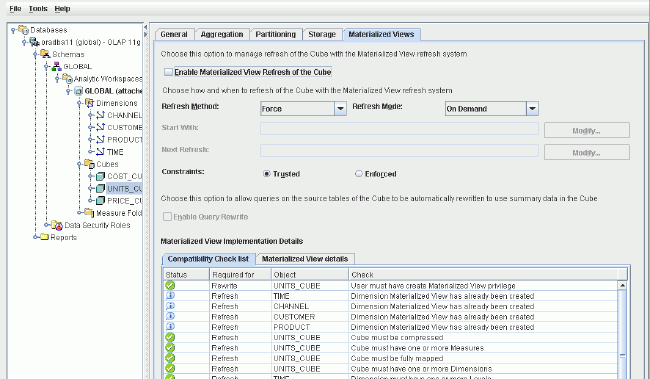Switch to the Aggregation tab
The image size is (650, 379).
(222, 34)
